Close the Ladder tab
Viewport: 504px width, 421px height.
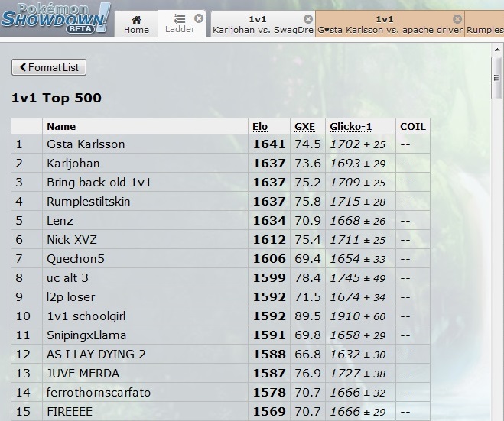click(x=199, y=18)
